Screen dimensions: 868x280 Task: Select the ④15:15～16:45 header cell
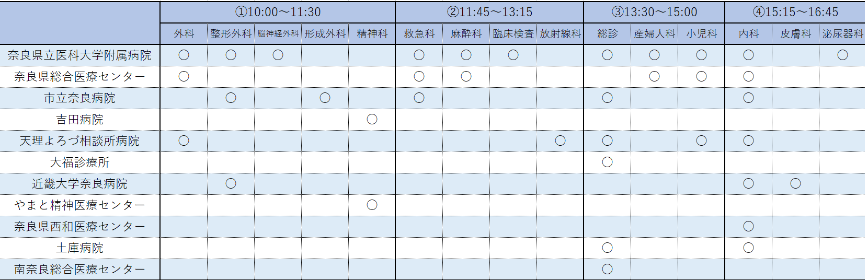point(795,12)
